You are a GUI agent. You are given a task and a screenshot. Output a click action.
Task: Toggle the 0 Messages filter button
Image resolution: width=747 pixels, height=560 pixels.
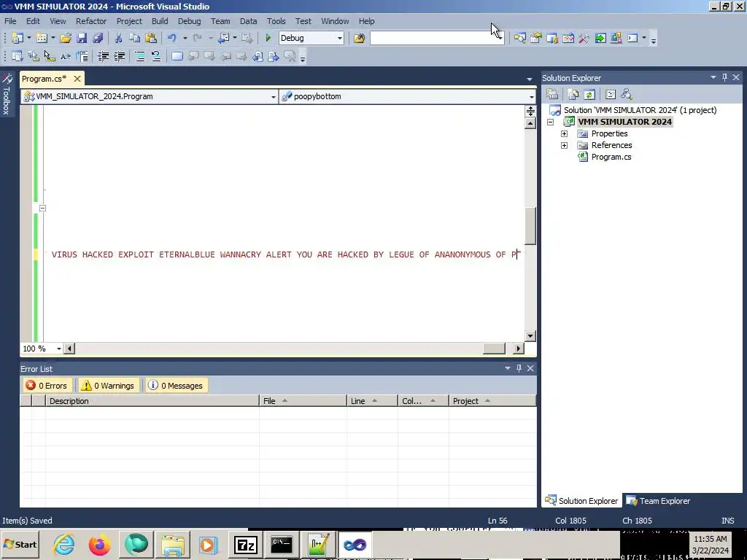[x=176, y=386]
